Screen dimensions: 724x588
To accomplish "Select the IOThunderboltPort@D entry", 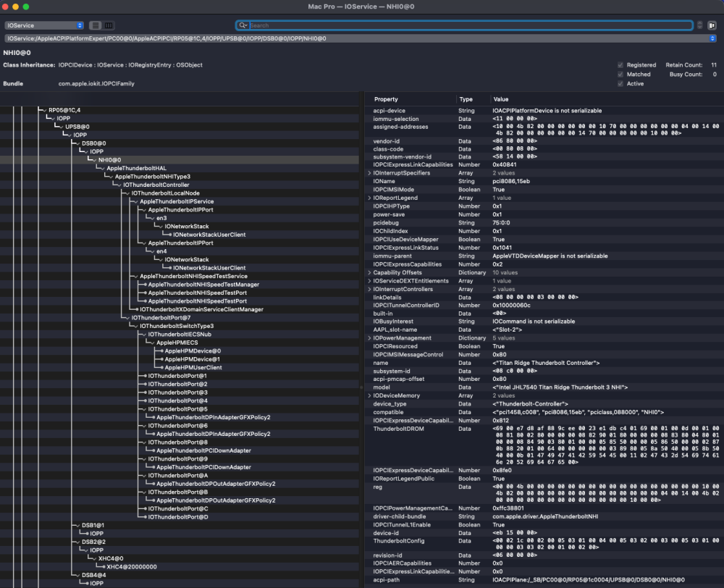I will (178, 517).
